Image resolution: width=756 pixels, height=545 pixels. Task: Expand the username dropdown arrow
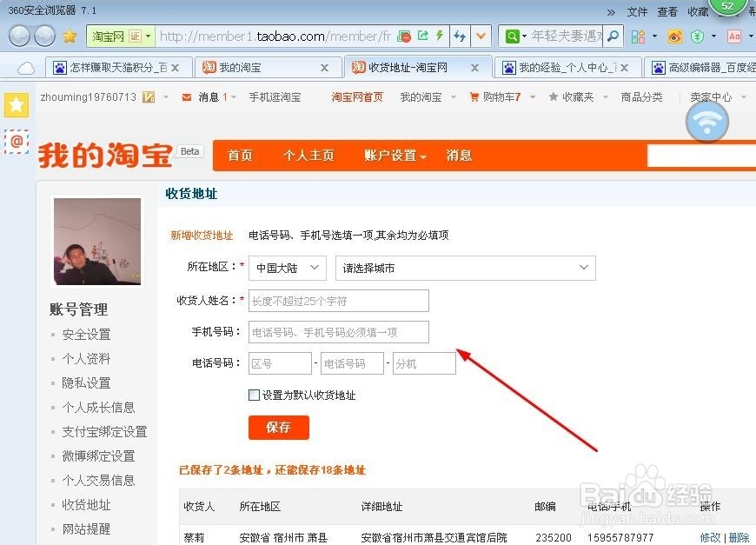point(166,97)
